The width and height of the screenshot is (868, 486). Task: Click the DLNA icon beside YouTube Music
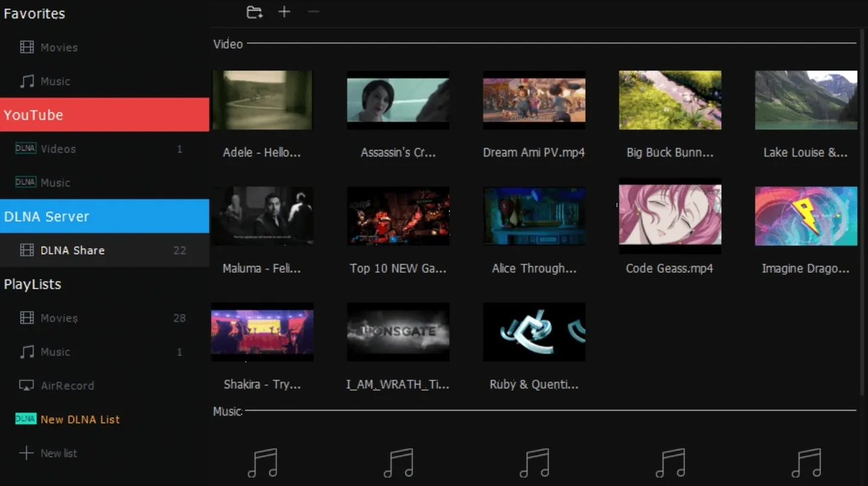[x=26, y=182]
